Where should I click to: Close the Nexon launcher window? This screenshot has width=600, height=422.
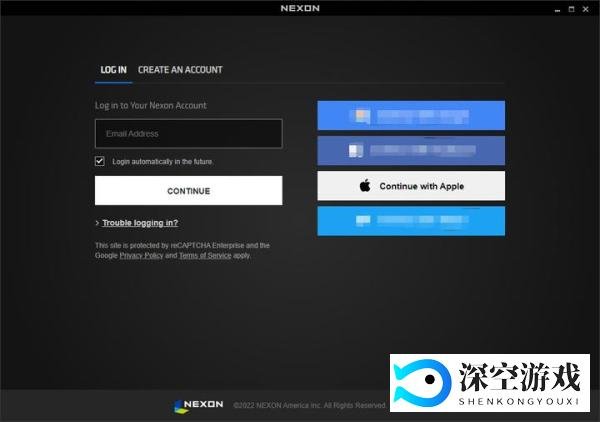pos(585,9)
